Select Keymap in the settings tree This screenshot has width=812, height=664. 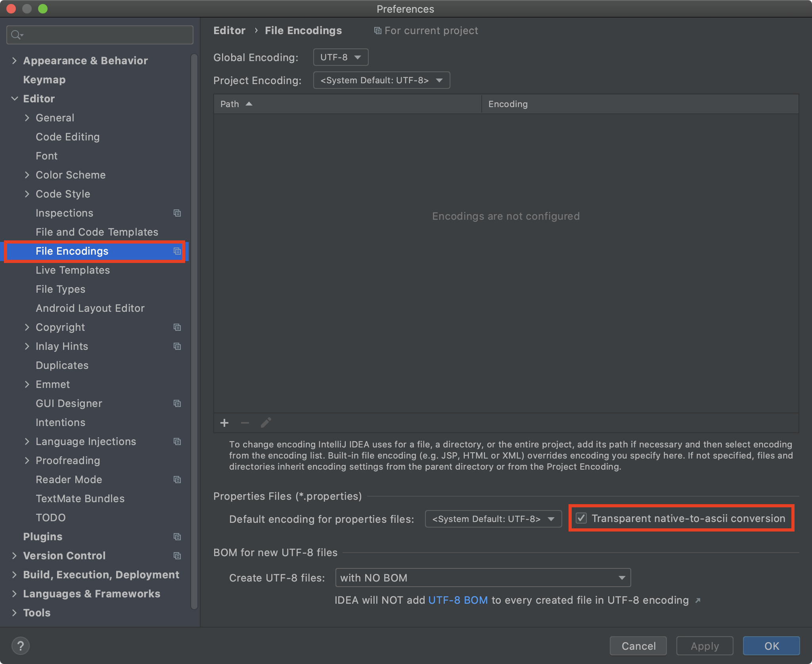[44, 80]
